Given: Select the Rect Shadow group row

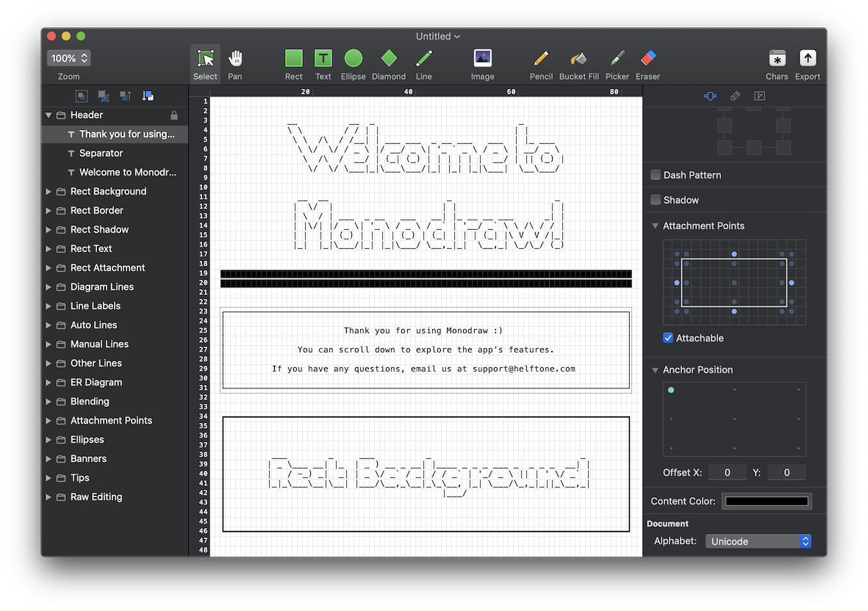Looking at the screenshot, I should coord(115,229).
